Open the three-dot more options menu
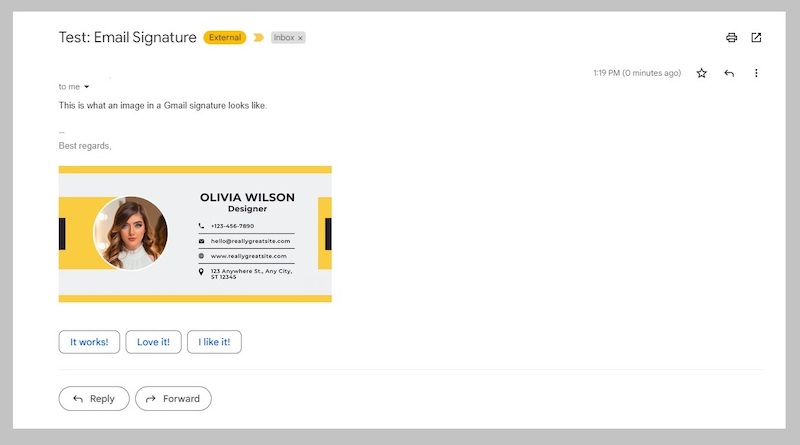The width and height of the screenshot is (800, 445). pyautogui.click(x=756, y=73)
